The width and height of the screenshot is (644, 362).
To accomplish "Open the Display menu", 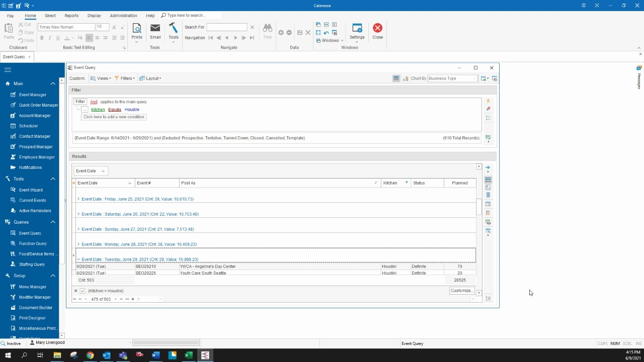I will pyautogui.click(x=94, y=16).
